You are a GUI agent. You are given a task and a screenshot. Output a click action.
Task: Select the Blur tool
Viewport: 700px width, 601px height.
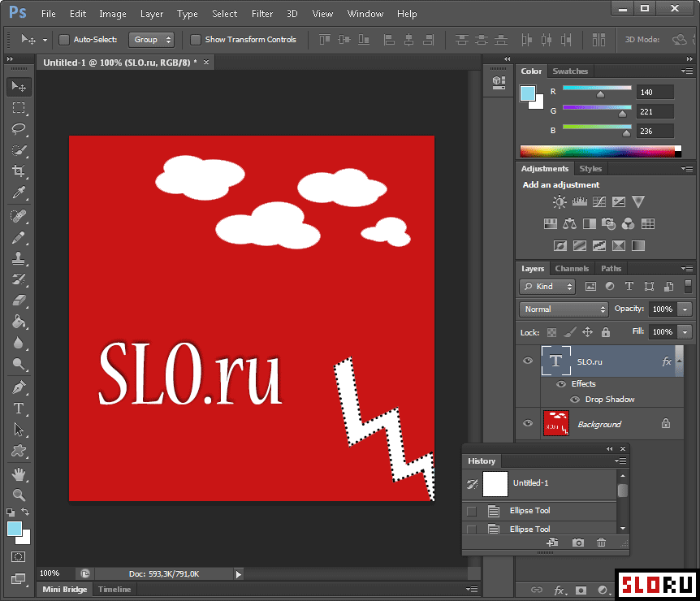click(x=19, y=343)
